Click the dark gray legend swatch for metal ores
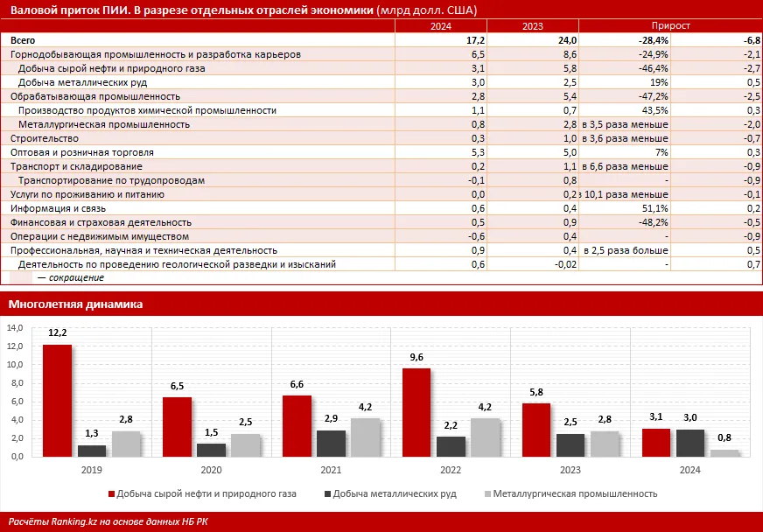This screenshot has width=763, height=532. [x=326, y=493]
